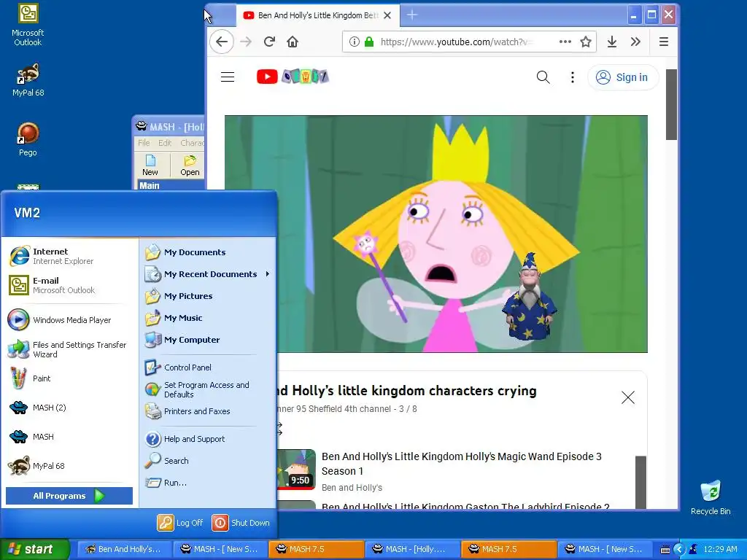Expand hidden system tray icons arrow
The width and height of the screenshot is (747, 560).
coord(679,549)
